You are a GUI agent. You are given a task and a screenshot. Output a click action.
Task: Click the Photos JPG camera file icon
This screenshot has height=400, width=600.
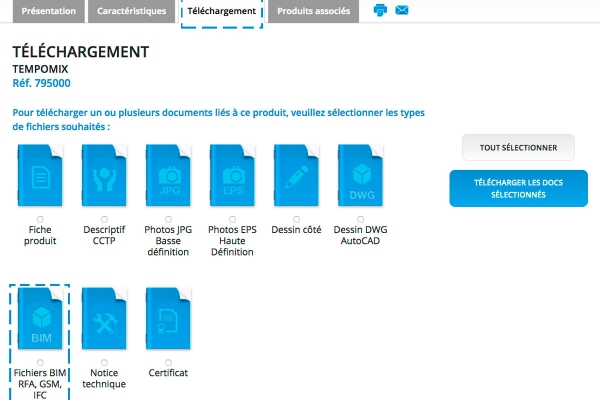point(168,175)
